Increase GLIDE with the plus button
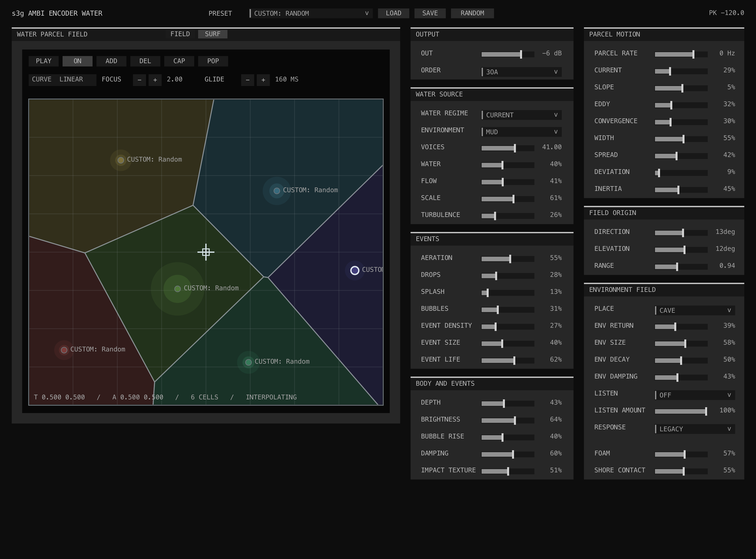The height and width of the screenshot is (559, 756). [263, 80]
